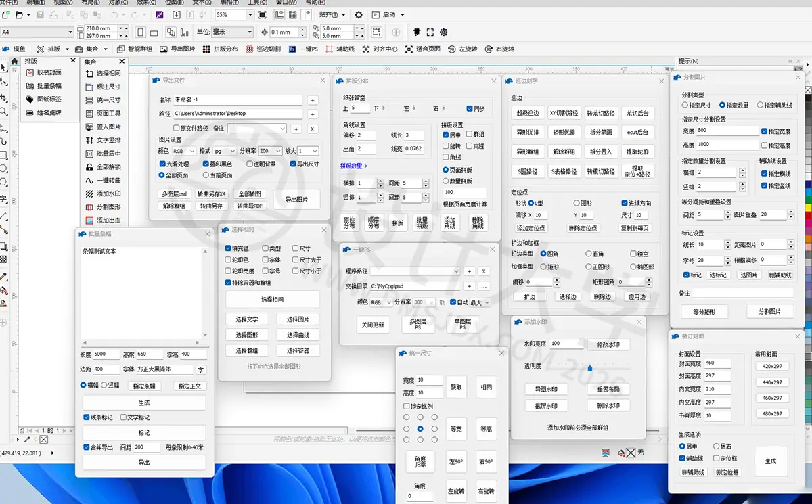Image resolution: width=812 pixels, height=504 pixels.
Task: Tick the 轮廓色 checkbox in 选择相同
Action: coord(229,260)
